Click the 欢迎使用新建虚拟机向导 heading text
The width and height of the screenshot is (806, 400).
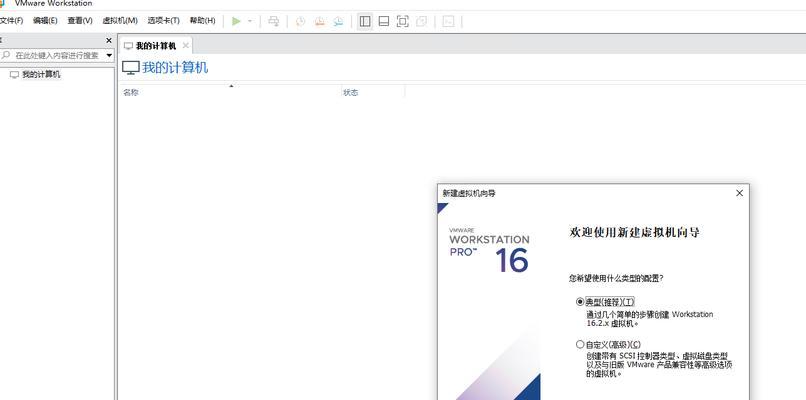coord(634,232)
